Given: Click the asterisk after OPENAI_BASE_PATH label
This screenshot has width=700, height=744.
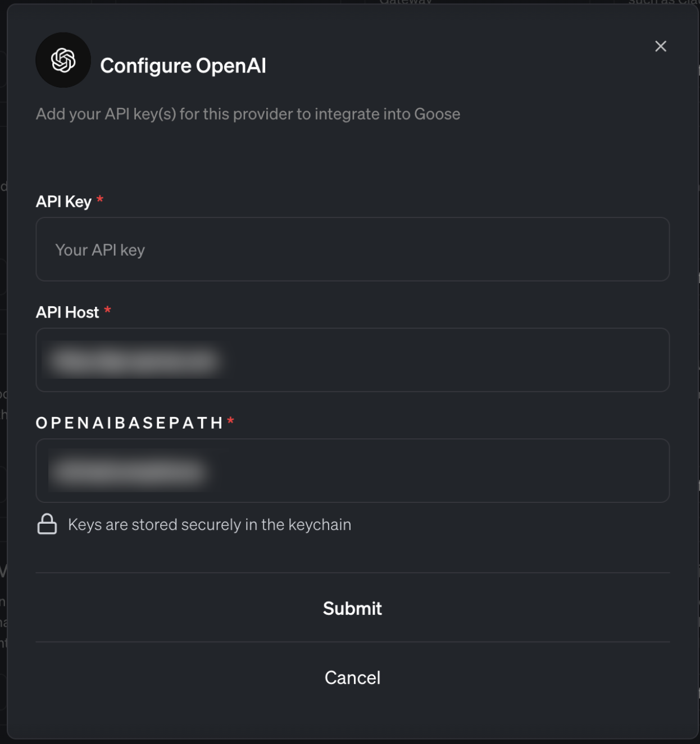Looking at the screenshot, I should coord(232,419).
